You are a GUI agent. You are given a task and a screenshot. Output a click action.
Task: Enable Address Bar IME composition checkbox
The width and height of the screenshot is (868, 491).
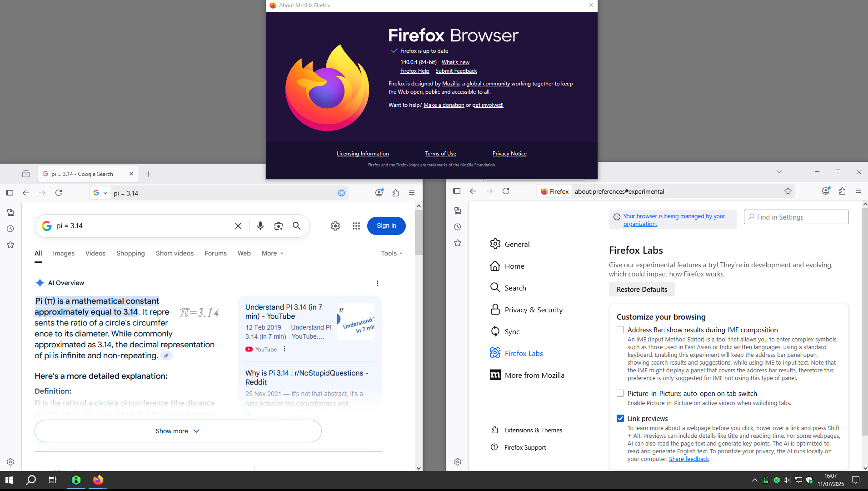[620, 330]
